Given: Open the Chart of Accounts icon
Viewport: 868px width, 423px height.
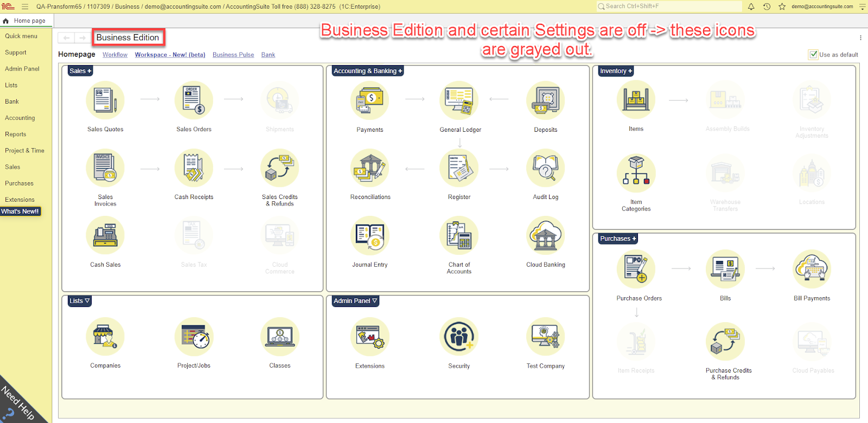Looking at the screenshot, I should [x=459, y=235].
